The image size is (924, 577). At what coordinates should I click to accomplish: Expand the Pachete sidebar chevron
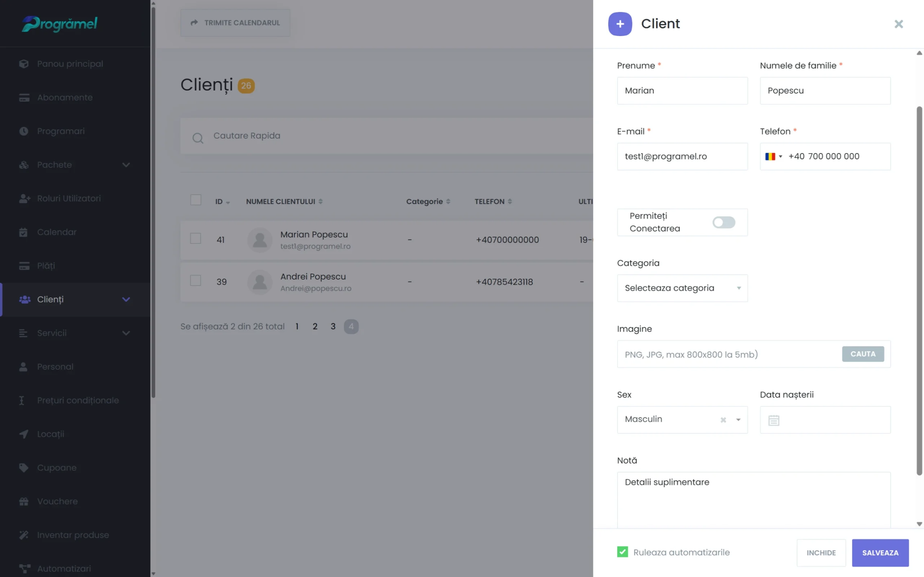click(126, 165)
